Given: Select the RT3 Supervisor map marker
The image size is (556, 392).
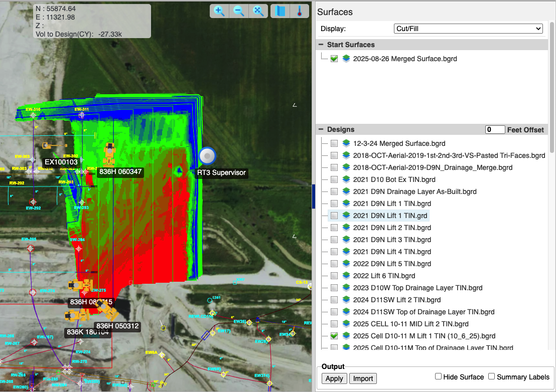Looking at the screenshot, I should tap(207, 156).
